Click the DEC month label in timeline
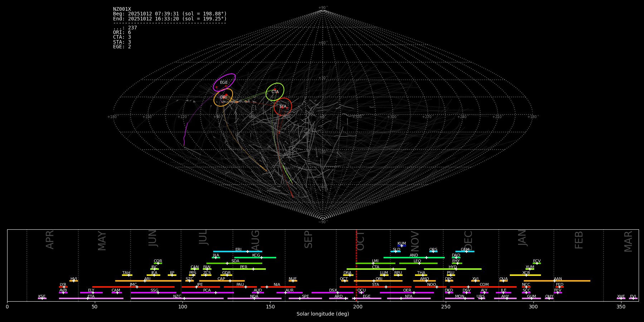The height and width of the screenshot is (322, 644). pos(468,240)
